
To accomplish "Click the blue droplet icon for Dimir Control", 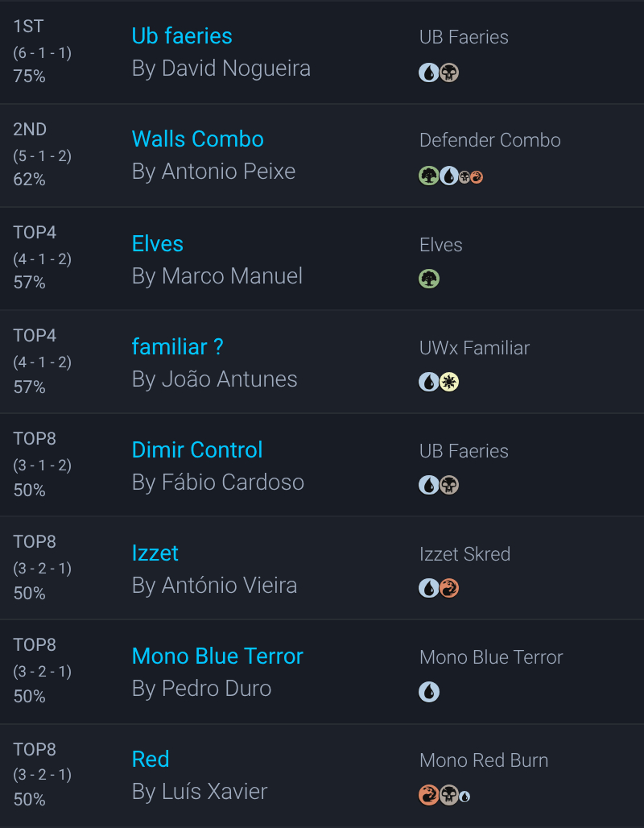I will [x=429, y=485].
